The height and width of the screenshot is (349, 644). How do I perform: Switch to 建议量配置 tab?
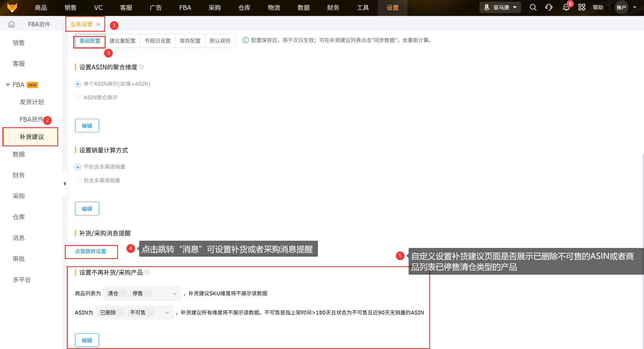pyautogui.click(x=122, y=41)
